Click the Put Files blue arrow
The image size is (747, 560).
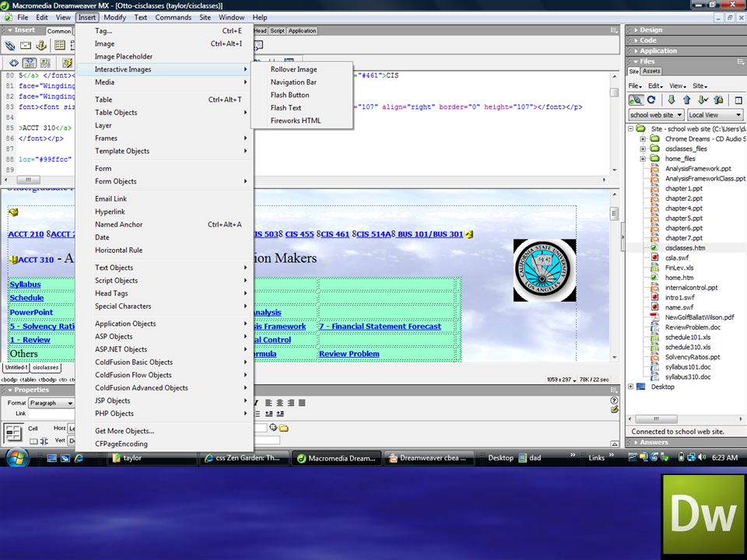(x=686, y=100)
